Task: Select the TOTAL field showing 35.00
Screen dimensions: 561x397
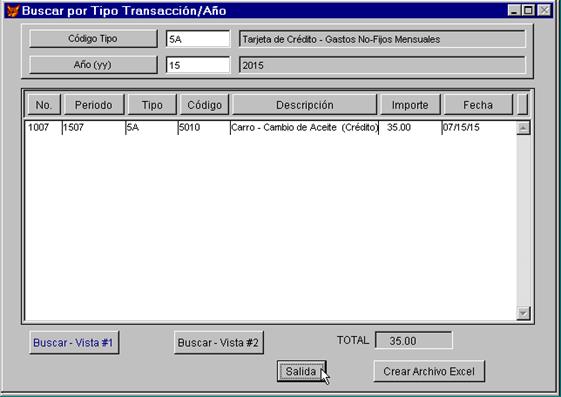Action: (x=414, y=340)
